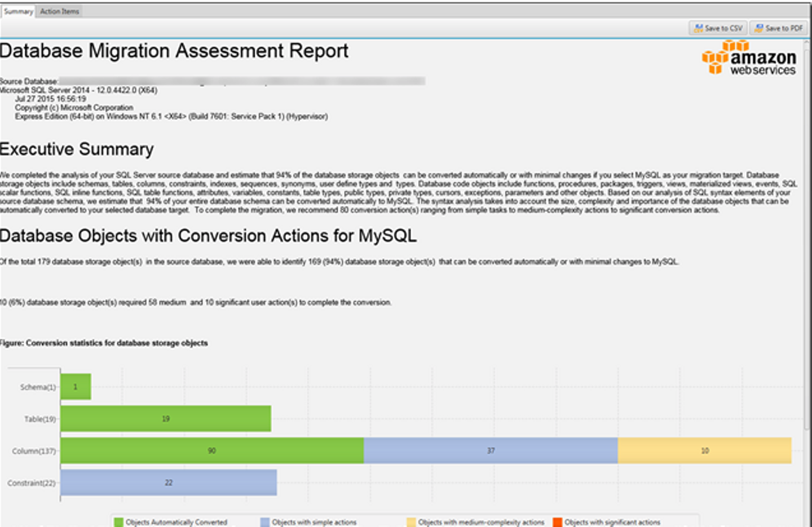Viewport: 812px width, 527px height.
Task: Click the Source Database label
Action: click(29, 81)
